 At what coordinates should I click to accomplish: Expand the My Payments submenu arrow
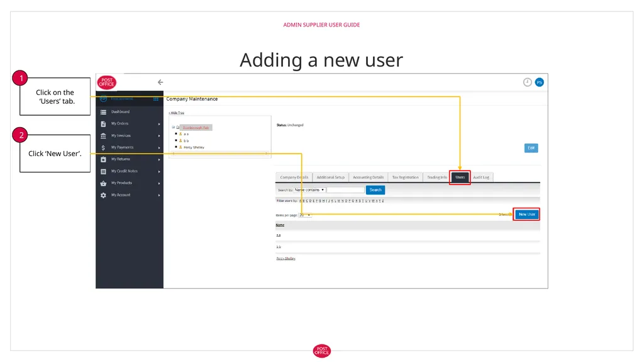point(159,148)
